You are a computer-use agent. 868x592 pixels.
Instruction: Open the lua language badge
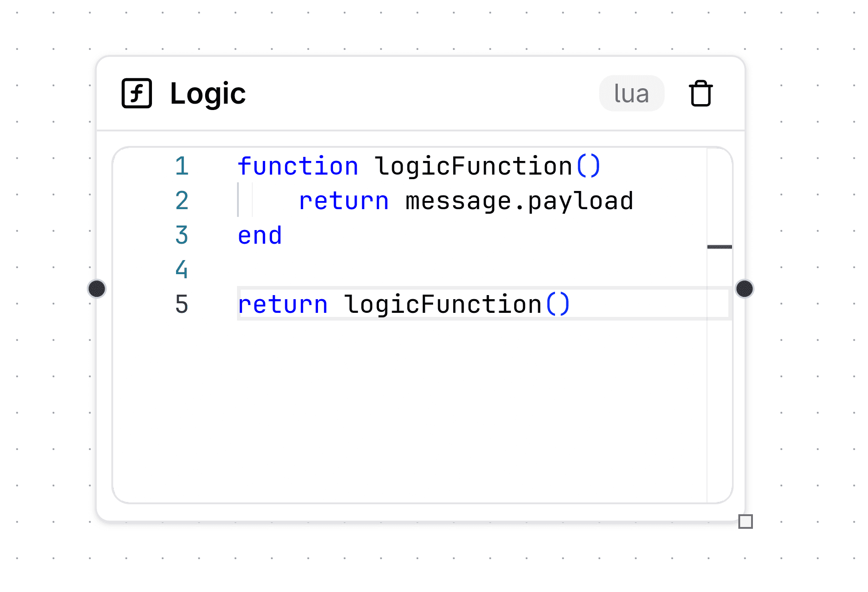pos(631,93)
